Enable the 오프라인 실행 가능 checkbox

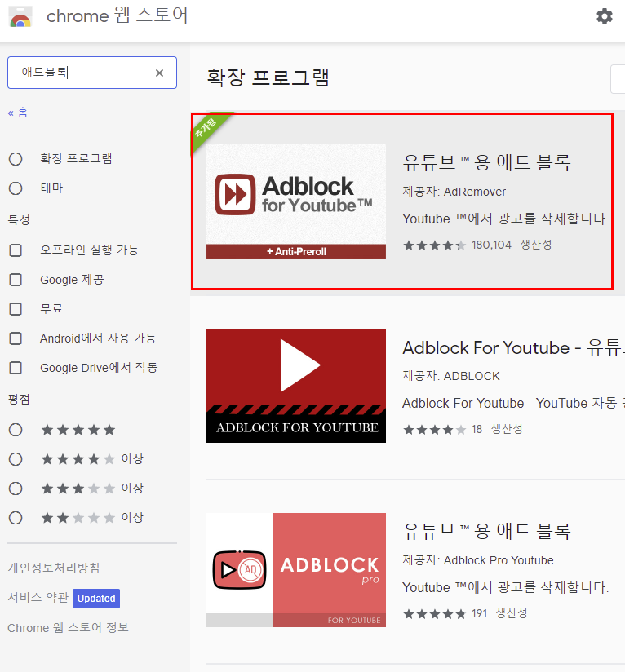pos(16,250)
